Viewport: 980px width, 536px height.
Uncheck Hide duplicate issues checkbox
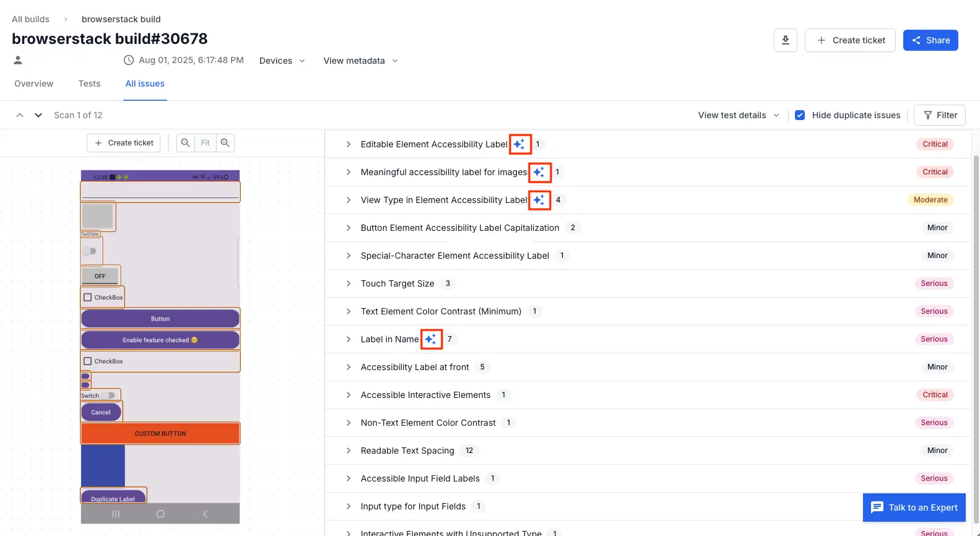tap(800, 115)
